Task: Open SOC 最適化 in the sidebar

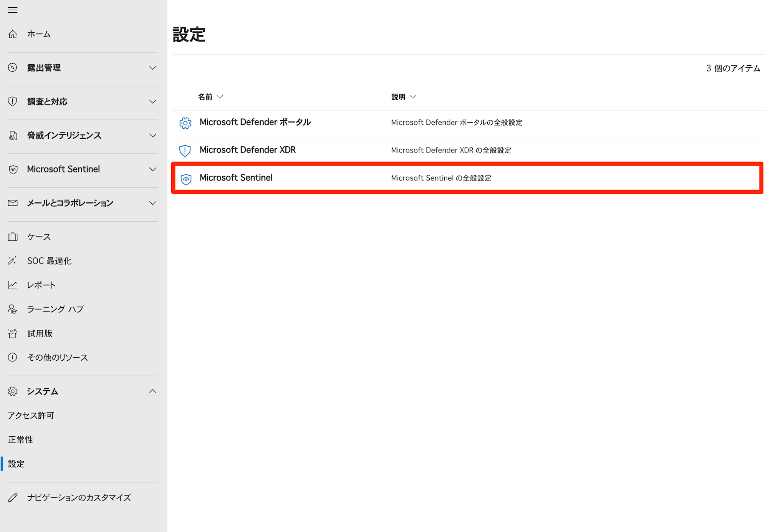Action: click(x=49, y=261)
